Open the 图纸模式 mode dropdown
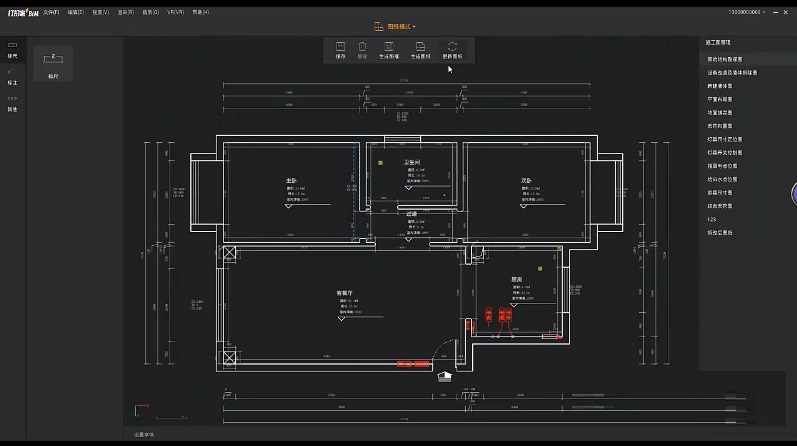This screenshot has width=797, height=446. pos(398,26)
